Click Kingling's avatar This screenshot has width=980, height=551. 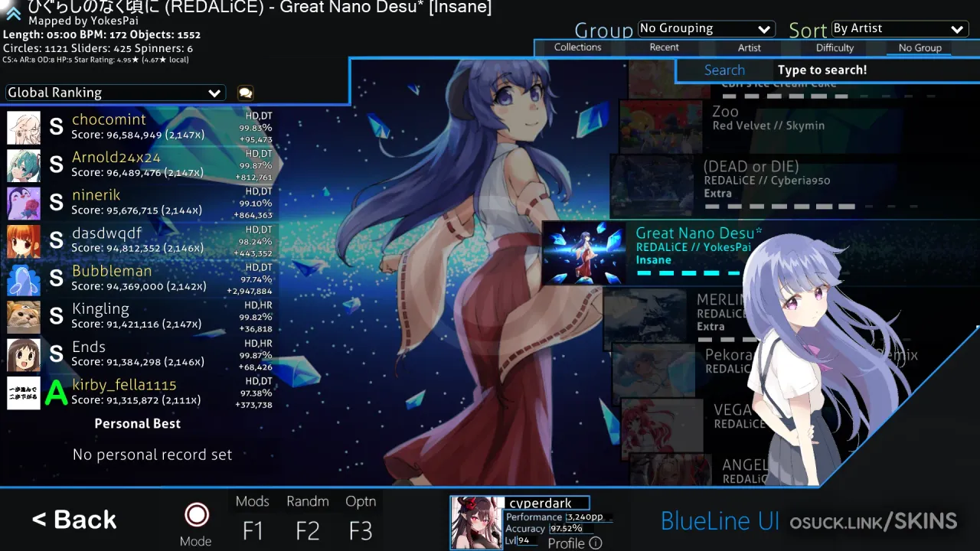[24, 317]
